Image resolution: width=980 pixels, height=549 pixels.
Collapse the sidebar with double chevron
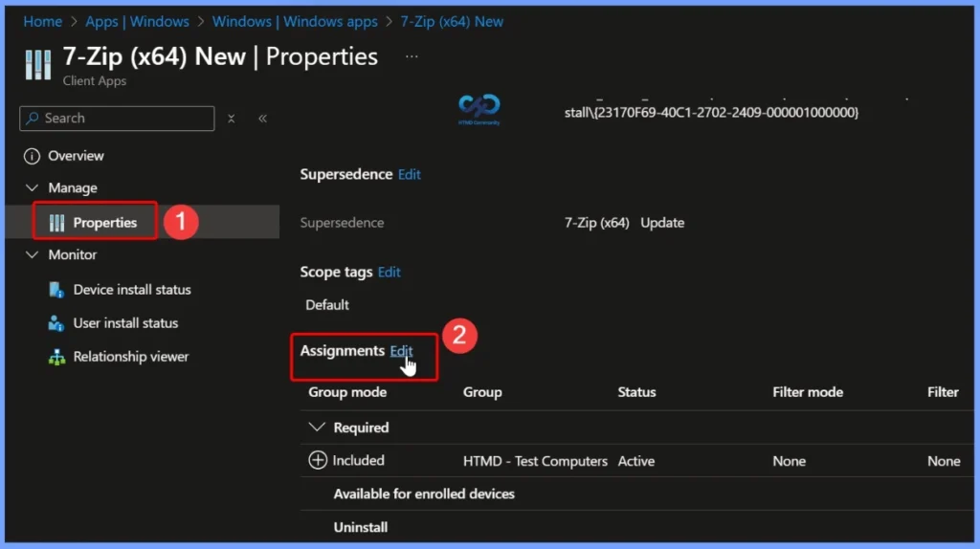click(262, 118)
